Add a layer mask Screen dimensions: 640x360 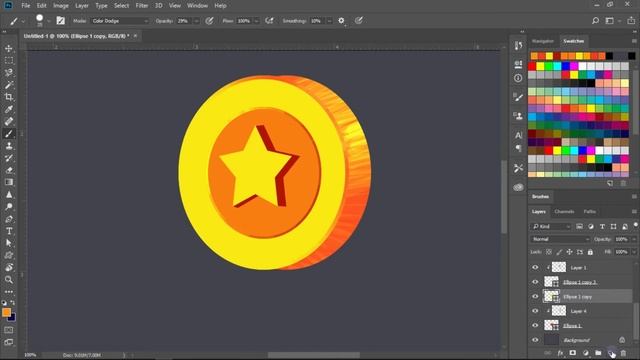pyautogui.click(x=573, y=353)
